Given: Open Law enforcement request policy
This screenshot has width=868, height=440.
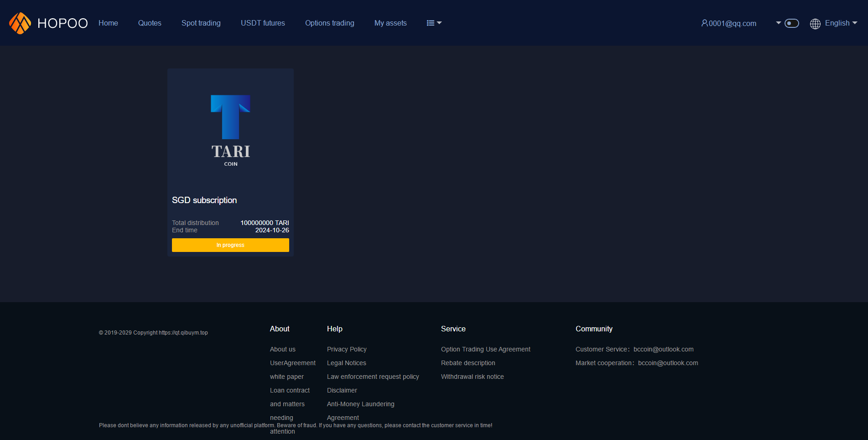Looking at the screenshot, I should [x=373, y=377].
